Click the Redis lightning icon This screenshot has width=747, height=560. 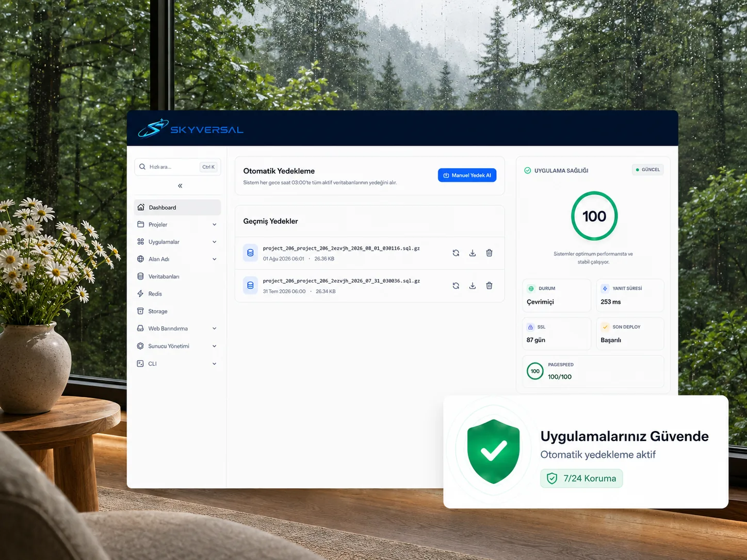[140, 293]
